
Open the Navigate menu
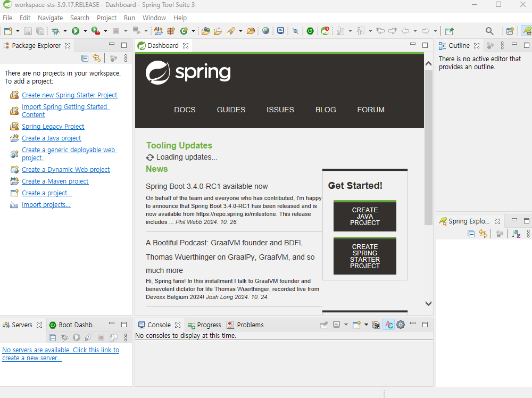(50, 18)
